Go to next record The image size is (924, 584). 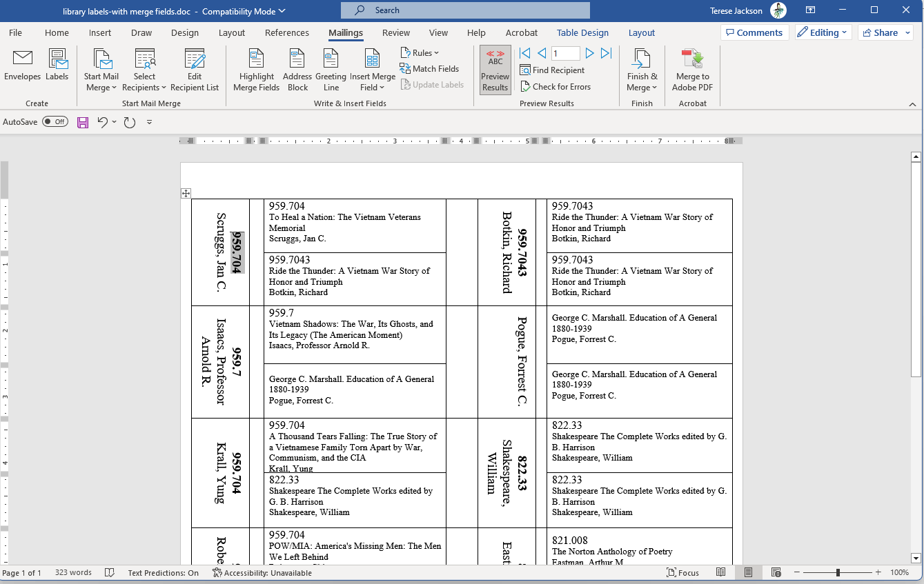point(589,53)
